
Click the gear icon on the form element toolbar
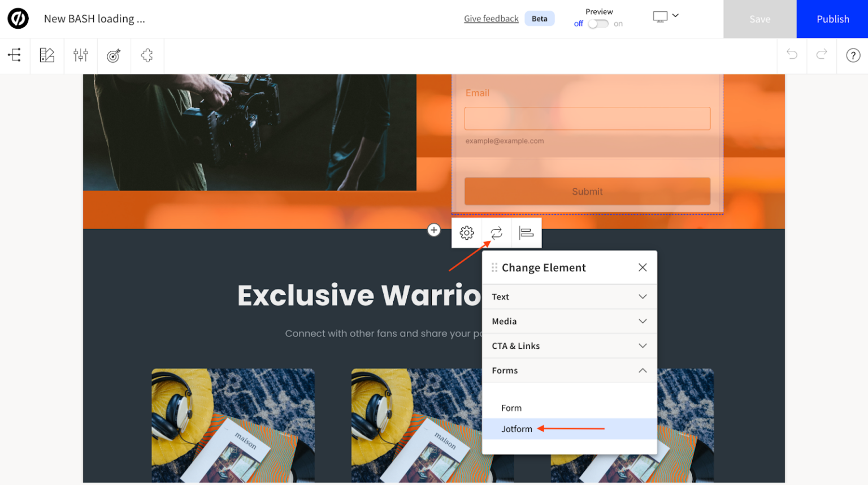pos(466,232)
